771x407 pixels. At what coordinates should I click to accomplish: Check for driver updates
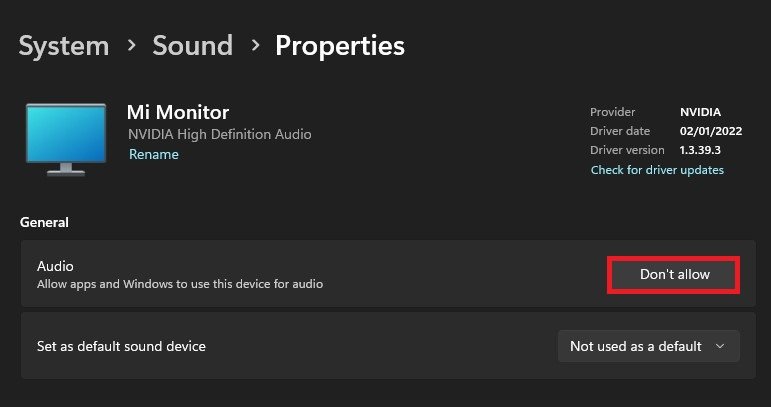point(657,170)
